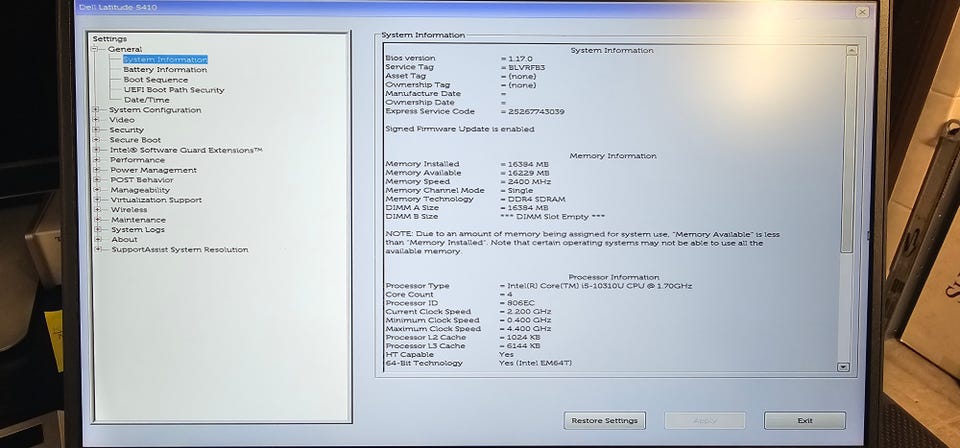960x448 pixels.
Task: Expand the Wireless node
Action: [97, 209]
